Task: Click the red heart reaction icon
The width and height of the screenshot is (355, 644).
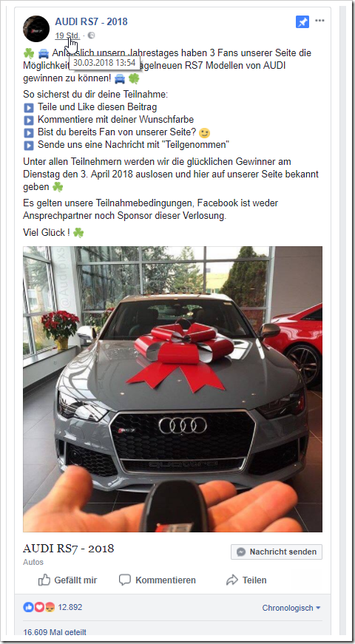Action: tap(38, 607)
